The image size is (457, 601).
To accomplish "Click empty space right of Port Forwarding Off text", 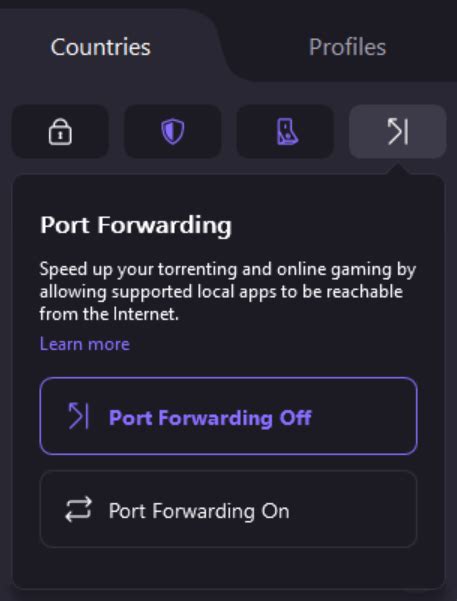I will coord(364,417).
